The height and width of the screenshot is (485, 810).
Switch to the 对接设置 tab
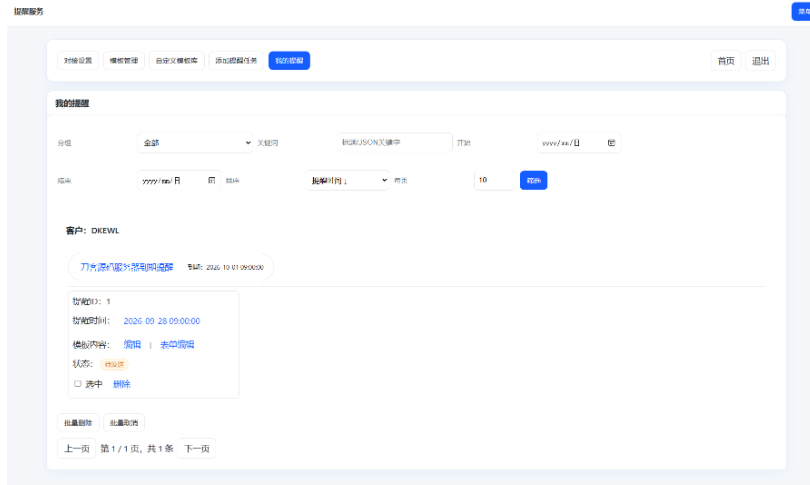point(78,60)
